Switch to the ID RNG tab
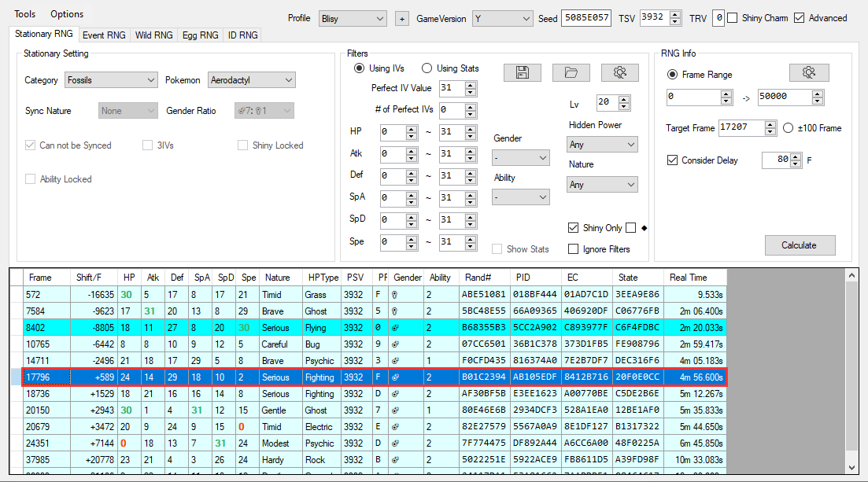 click(242, 35)
